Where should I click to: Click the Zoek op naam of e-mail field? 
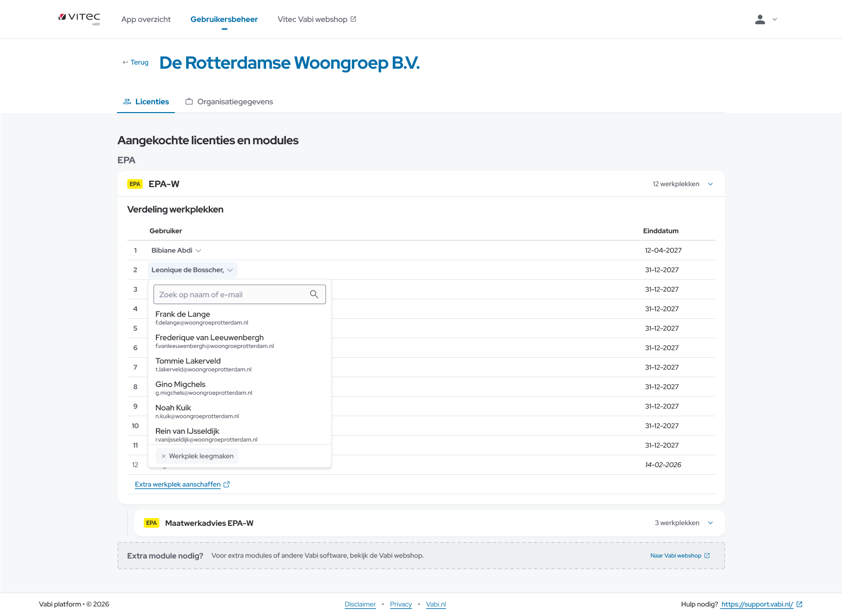click(231, 294)
